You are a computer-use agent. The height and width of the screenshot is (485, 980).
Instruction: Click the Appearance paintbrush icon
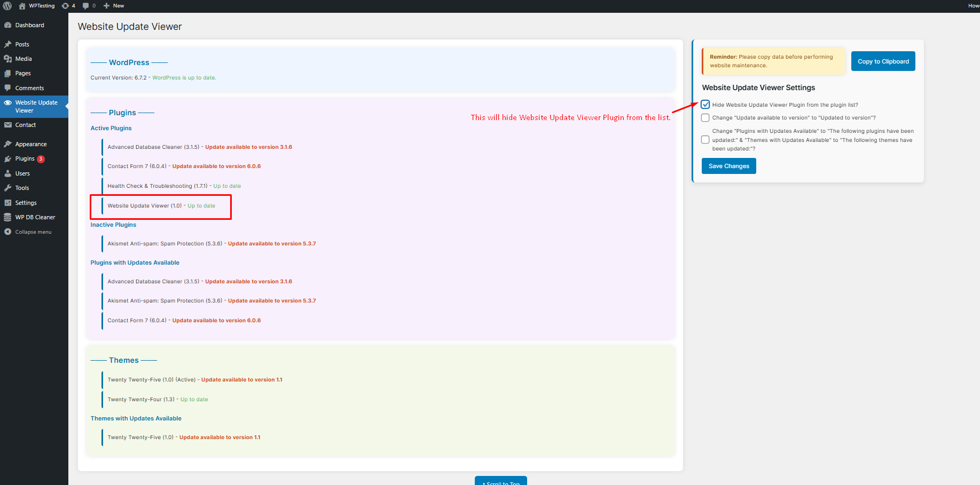[x=8, y=144]
